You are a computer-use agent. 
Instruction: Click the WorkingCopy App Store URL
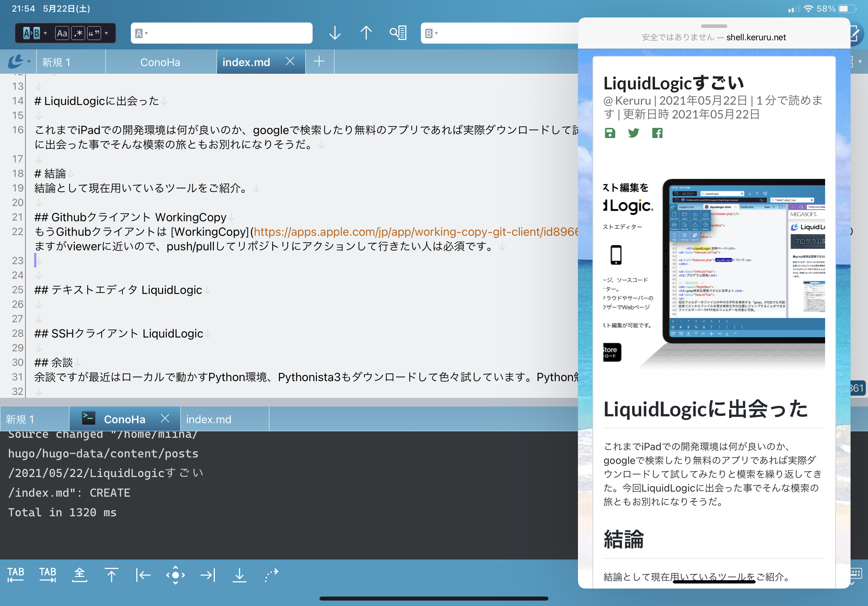(x=416, y=231)
